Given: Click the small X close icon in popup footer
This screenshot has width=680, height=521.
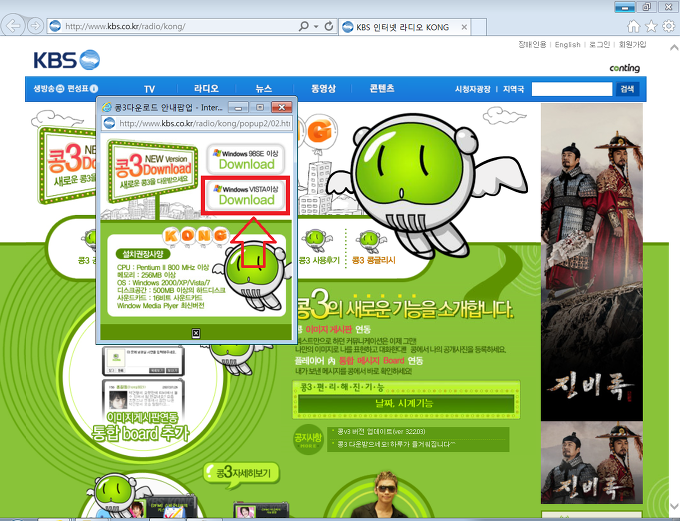Looking at the screenshot, I should [x=196, y=333].
